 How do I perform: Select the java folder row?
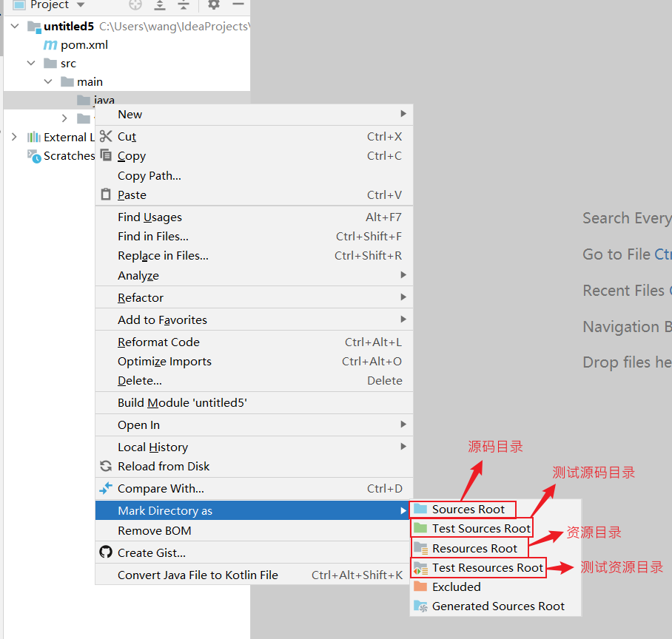point(127,99)
